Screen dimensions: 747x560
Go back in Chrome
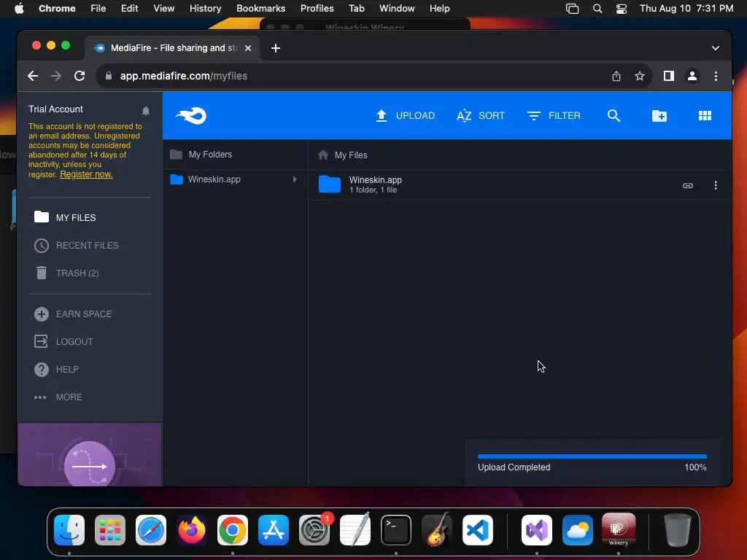32,76
